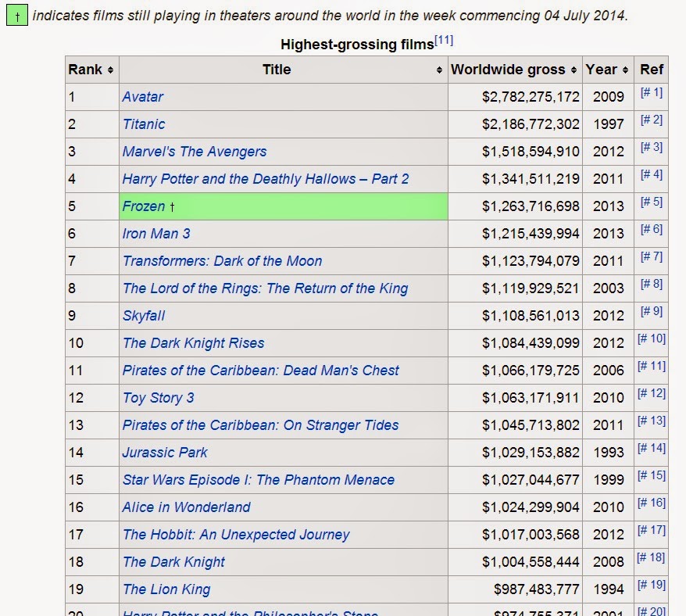Open The Dark Knight link

pyautogui.click(x=173, y=562)
